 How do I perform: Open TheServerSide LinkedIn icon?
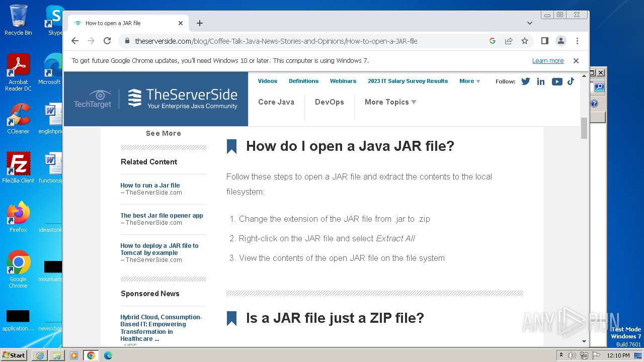(x=541, y=81)
